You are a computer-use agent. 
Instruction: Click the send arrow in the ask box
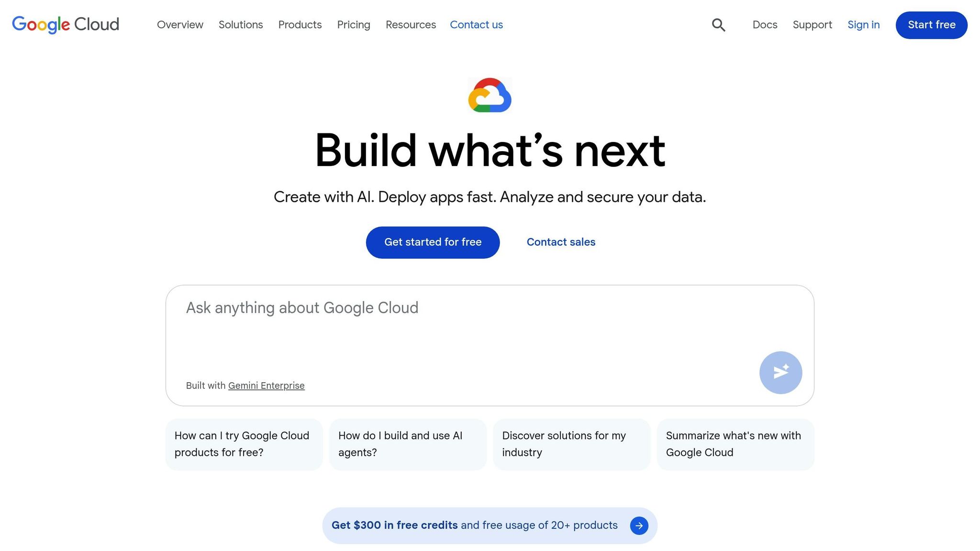point(780,373)
